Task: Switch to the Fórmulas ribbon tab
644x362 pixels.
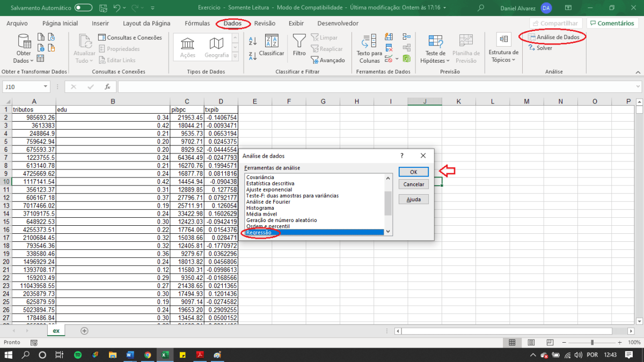Action: 197,23
